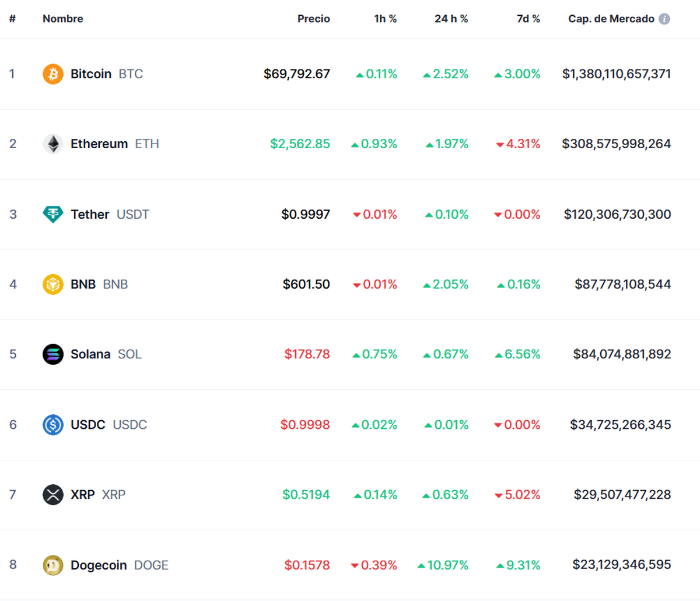700x601 pixels.
Task: Click the Dogecoin logo icon
Action: [x=53, y=565]
